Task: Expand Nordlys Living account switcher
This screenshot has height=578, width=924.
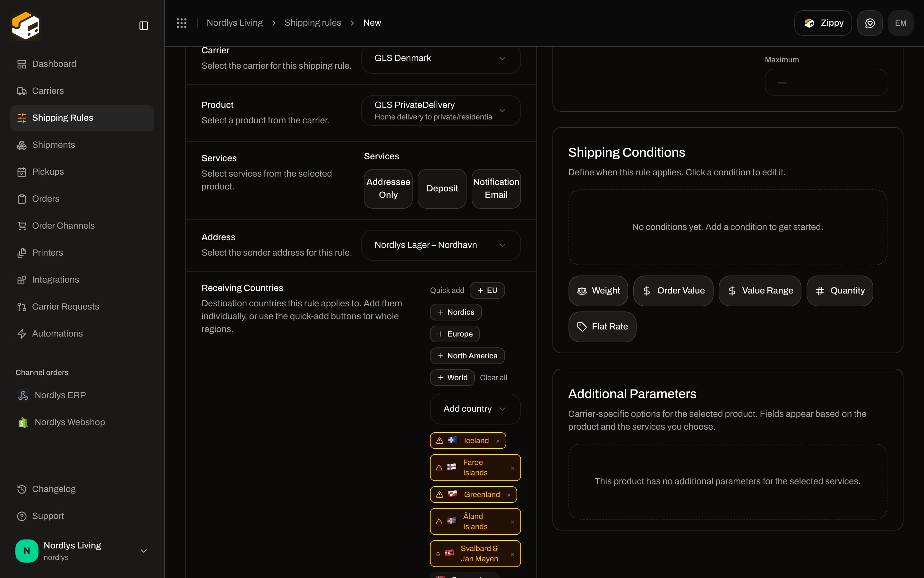Action: [x=82, y=551]
